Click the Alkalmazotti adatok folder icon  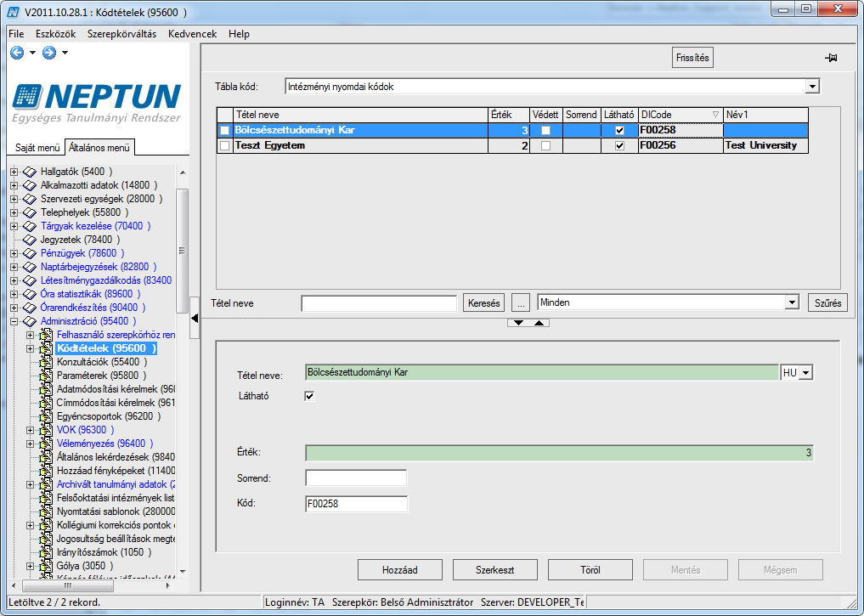click(29, 186)
